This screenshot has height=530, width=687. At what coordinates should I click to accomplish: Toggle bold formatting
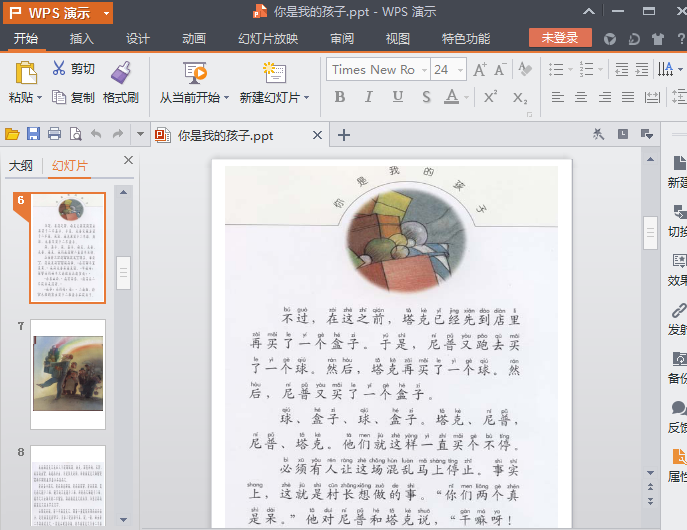(x=340, y=97)
